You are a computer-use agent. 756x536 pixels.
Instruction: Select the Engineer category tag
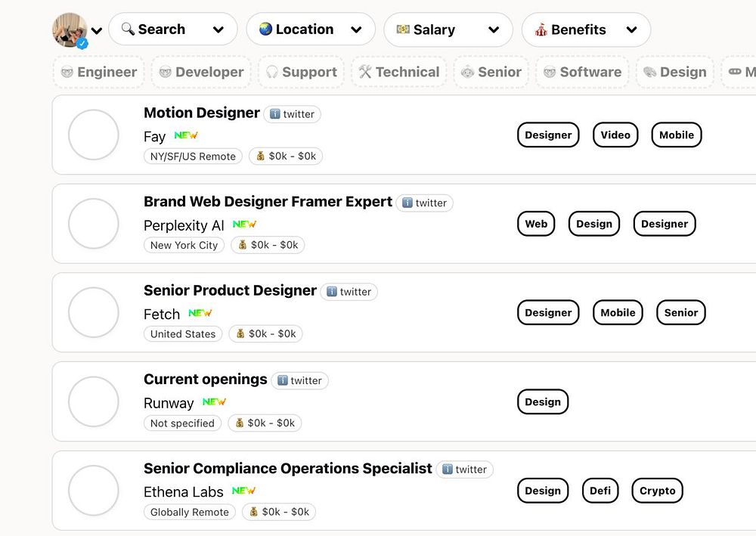99,72
